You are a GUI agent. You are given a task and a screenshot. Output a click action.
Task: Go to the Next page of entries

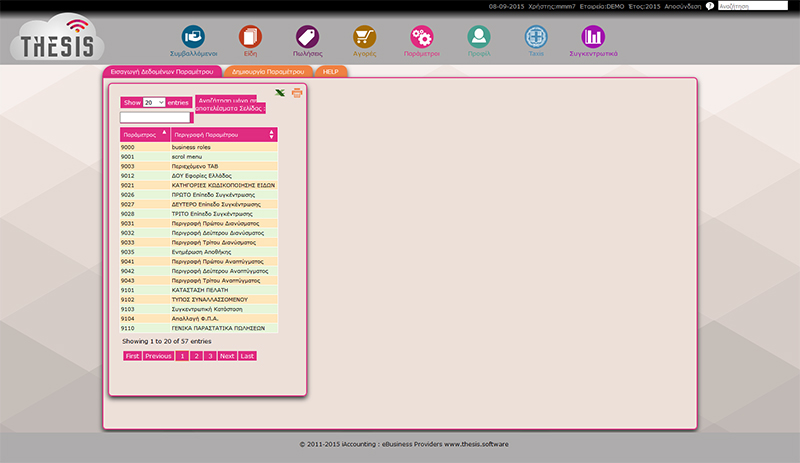pyautogui.click(x=227, y=356)
